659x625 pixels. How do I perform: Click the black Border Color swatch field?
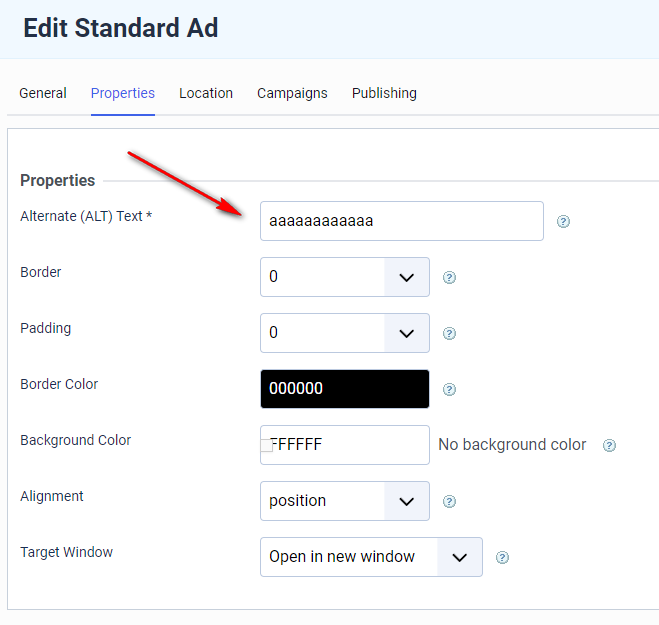tap(344, 389)
